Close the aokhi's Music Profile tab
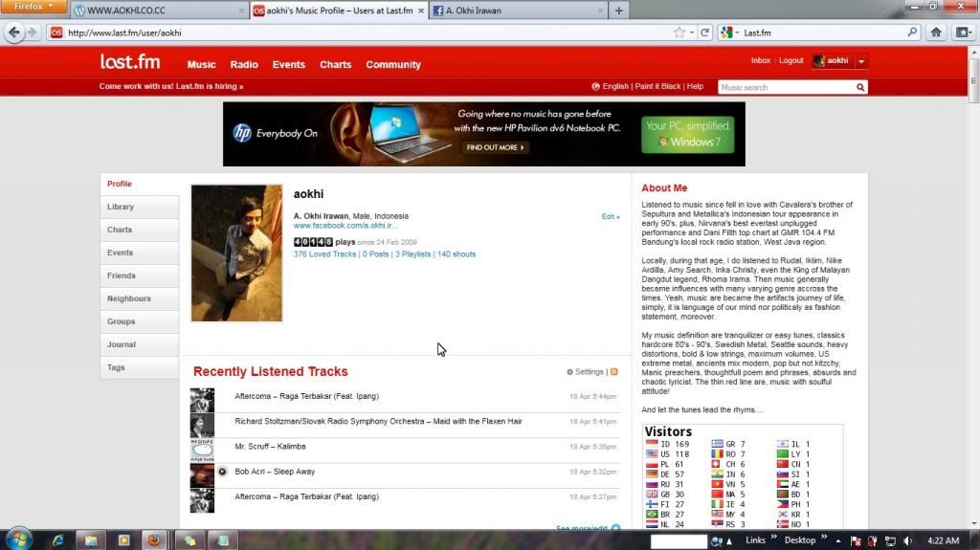This screenshot has width=980, height=550. tap(420, 11)
